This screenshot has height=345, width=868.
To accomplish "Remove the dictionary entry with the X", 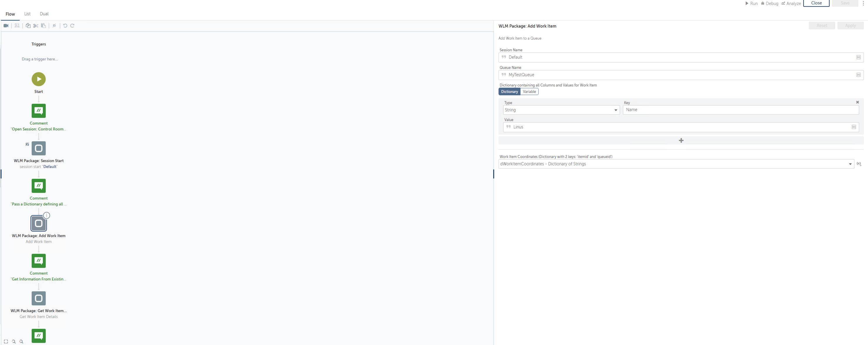I will pos(857,102).
